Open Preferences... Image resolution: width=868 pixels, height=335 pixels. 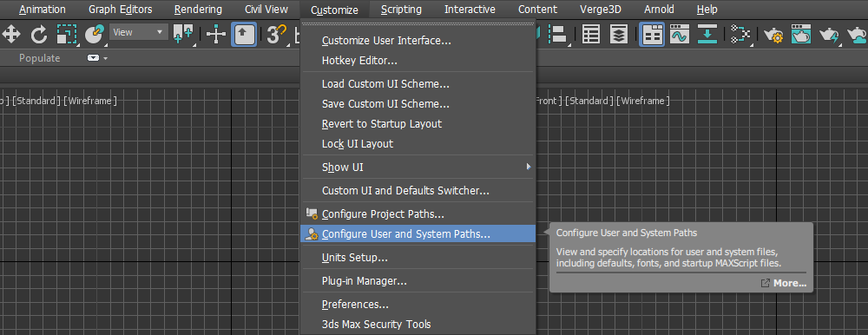418,304
